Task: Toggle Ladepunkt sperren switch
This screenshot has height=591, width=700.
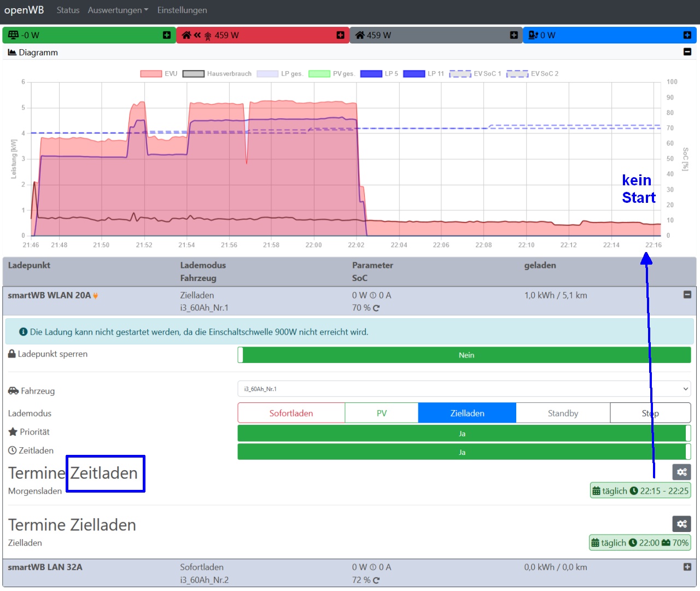Action: click(x=464, y=355)
